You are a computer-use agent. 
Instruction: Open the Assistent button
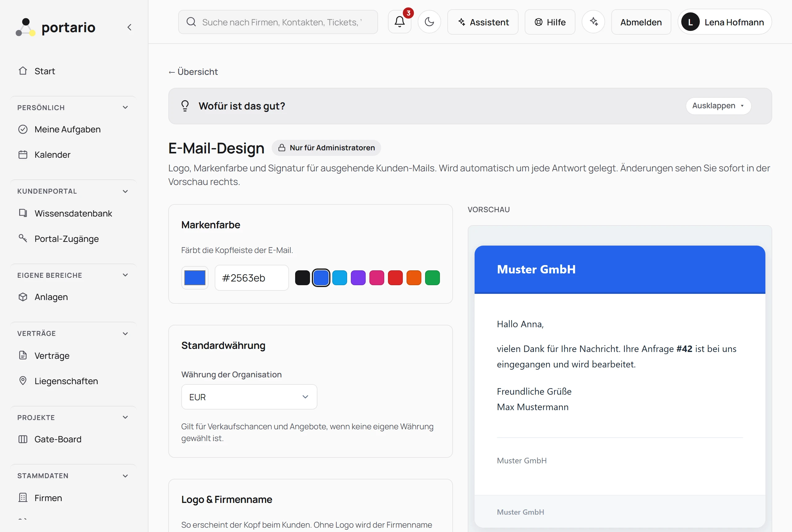tap(483, 22)
